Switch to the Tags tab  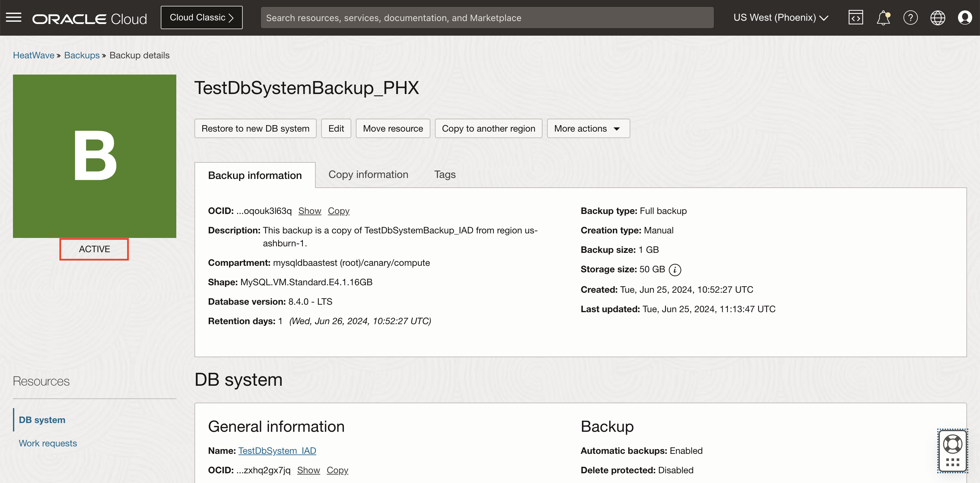[x=444, y=174]
